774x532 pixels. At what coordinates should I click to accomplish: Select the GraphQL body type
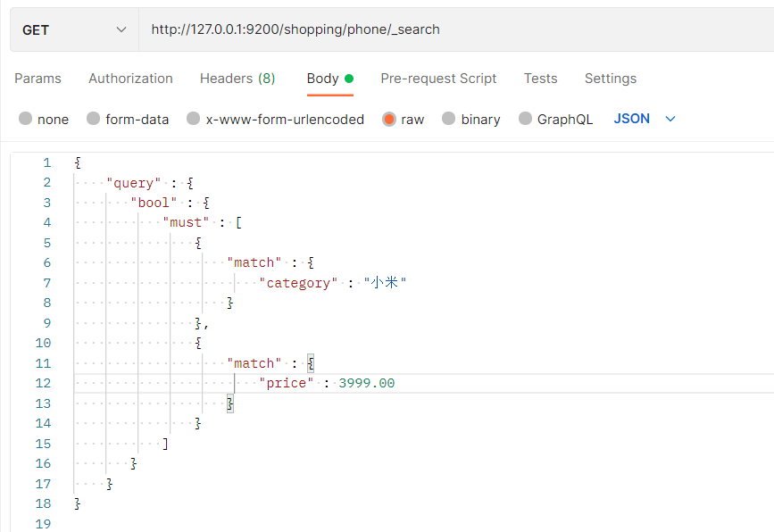(x=556, y=119)
